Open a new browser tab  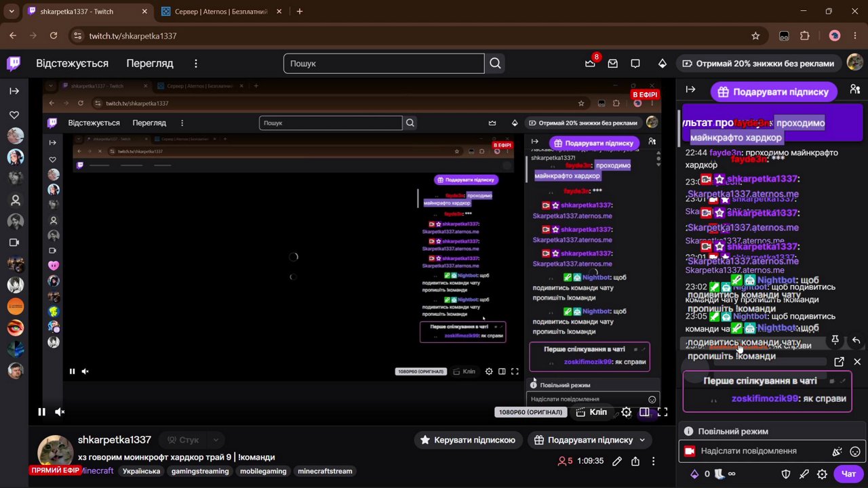coord(300,12)
